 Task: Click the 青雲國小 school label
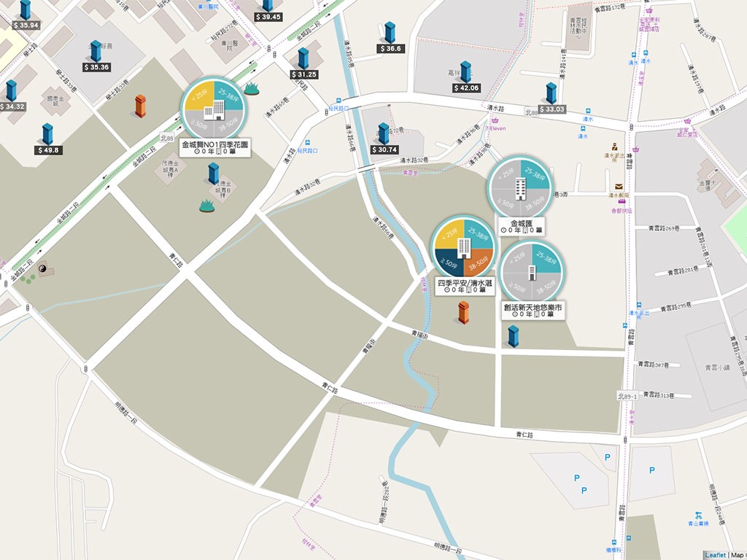pyautogui.click(x=717, y=367)
